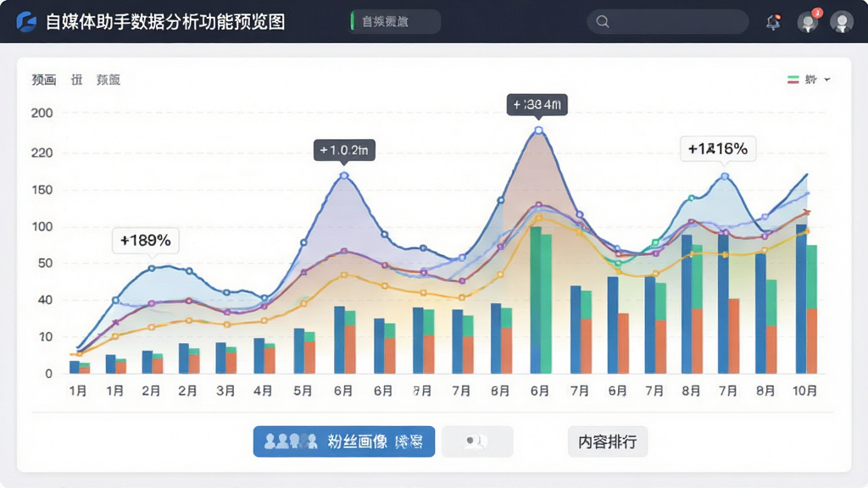Click the fans group icon on 粉丝画像
This screenshot has width=868, height=488.
[x=291, y=441]
